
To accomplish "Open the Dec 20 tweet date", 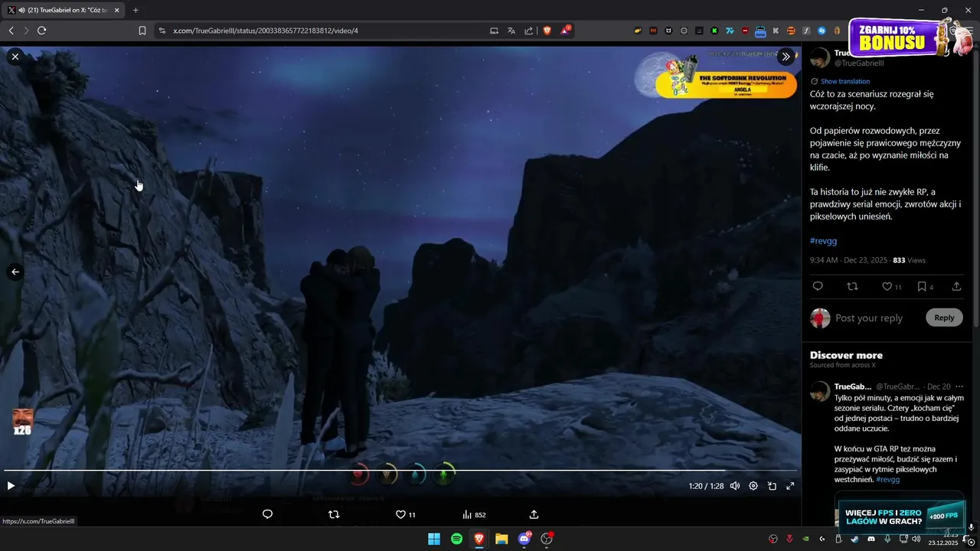I will point(939,386).
